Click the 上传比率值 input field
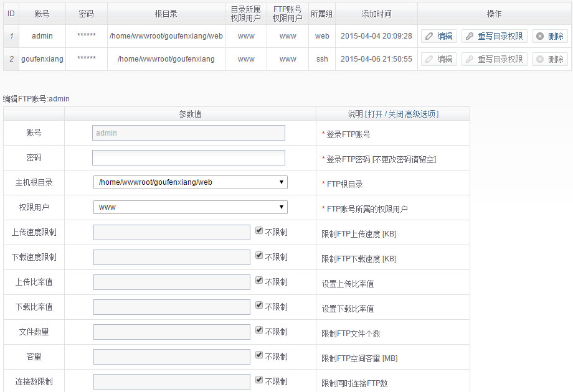The width and height of the screenshot is (573, 392). click(172, 282)
